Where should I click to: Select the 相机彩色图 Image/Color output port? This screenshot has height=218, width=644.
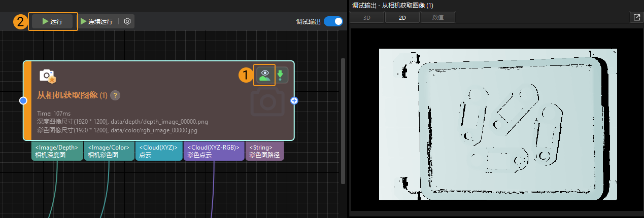(x=109, y=151)
